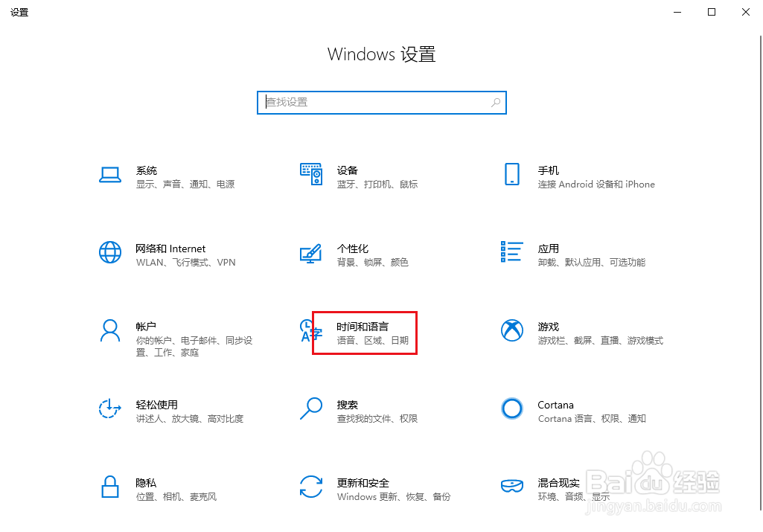Open the 网络和 Internet globe icon
The width and height of the screenshot is (763, 532).
(110, 252)
